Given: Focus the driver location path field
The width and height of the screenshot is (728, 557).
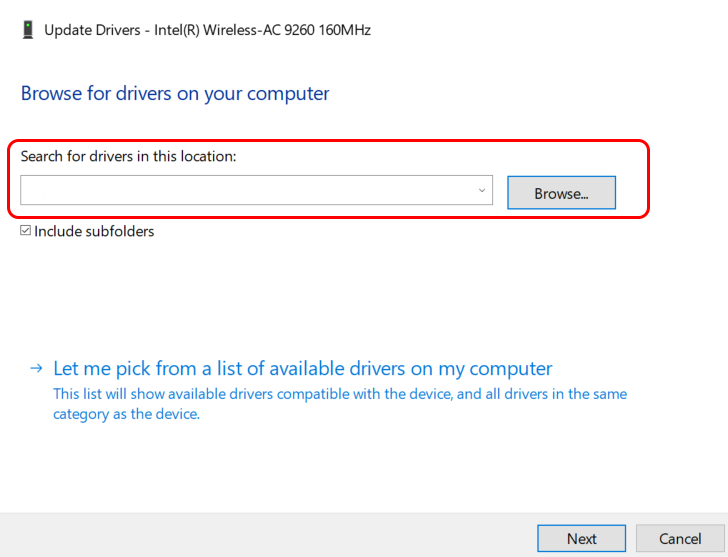Looking at the screenshot, I should [x=256, y=190].
